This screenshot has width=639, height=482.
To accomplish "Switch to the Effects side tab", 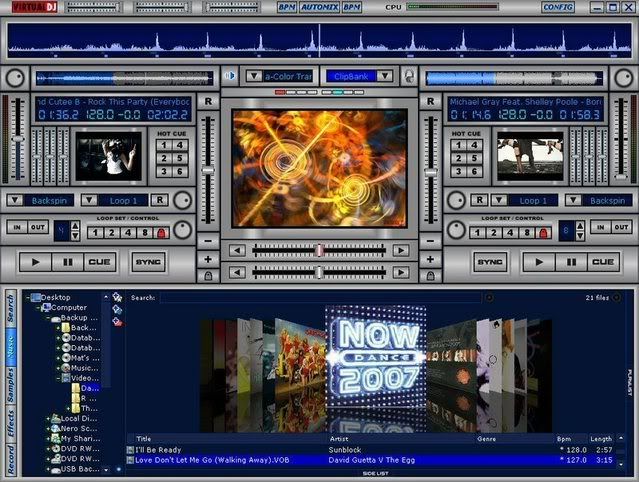I will [11, 423].
